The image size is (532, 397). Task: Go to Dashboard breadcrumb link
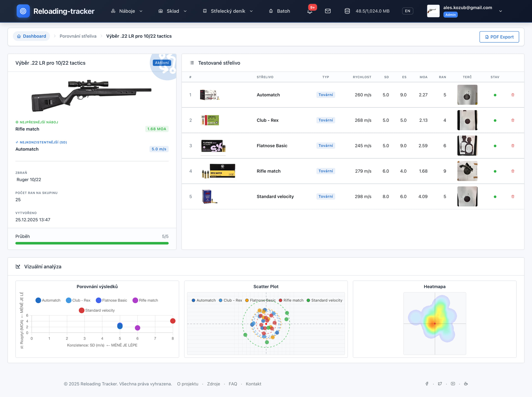pyautogui.click(x=31, y=36)
